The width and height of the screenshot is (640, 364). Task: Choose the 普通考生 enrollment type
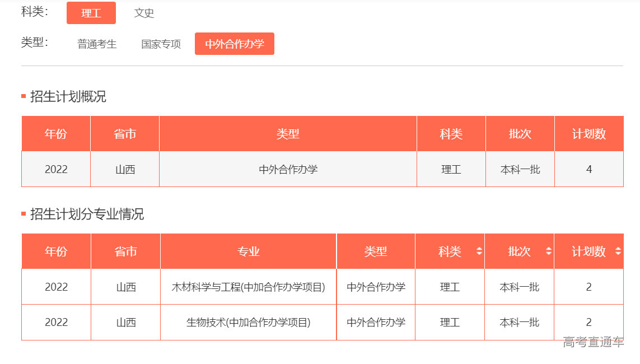point(97,44)
